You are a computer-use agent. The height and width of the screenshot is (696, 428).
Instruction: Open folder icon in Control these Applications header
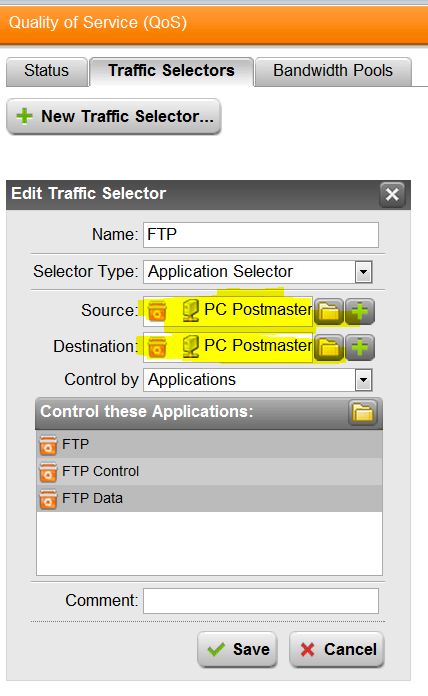pyautogui.click(x=363, y=412)
